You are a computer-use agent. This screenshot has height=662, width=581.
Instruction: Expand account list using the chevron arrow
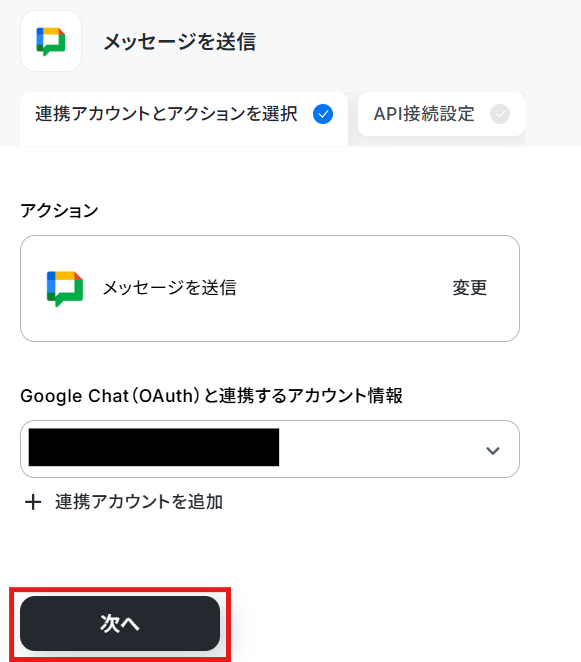point(493,450)
